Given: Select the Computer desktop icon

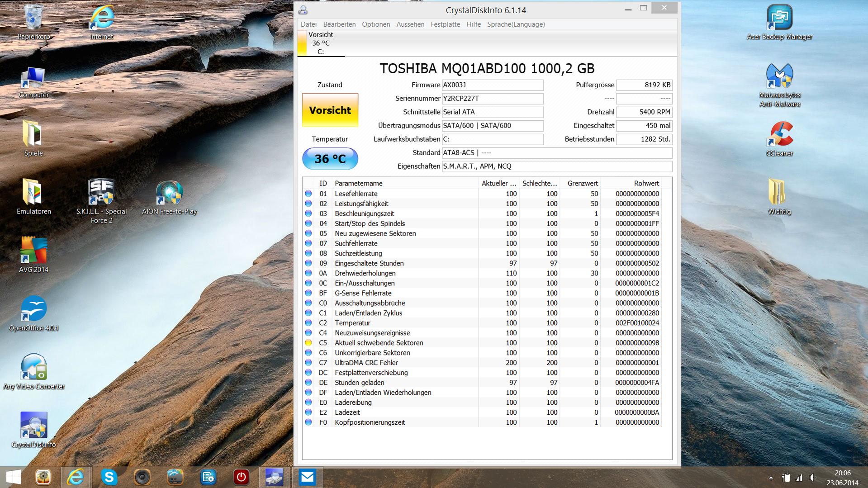Looking at the screenshot, I should (33, 82).
